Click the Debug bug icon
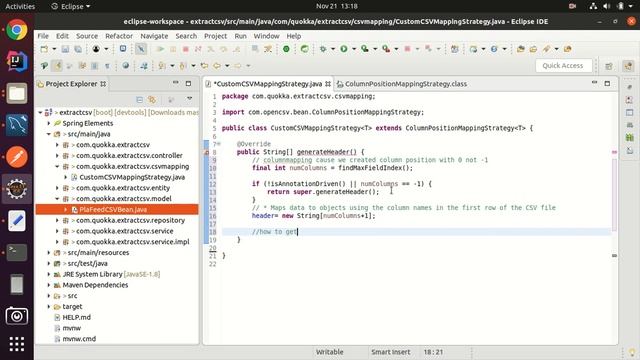This screenshot has height=360, width=640. tap(323, 49)
